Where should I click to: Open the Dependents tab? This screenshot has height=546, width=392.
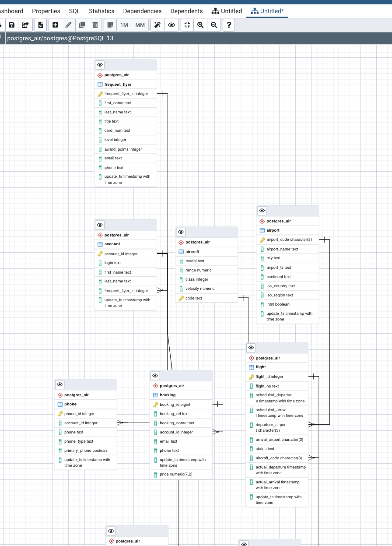pos(186,11)
